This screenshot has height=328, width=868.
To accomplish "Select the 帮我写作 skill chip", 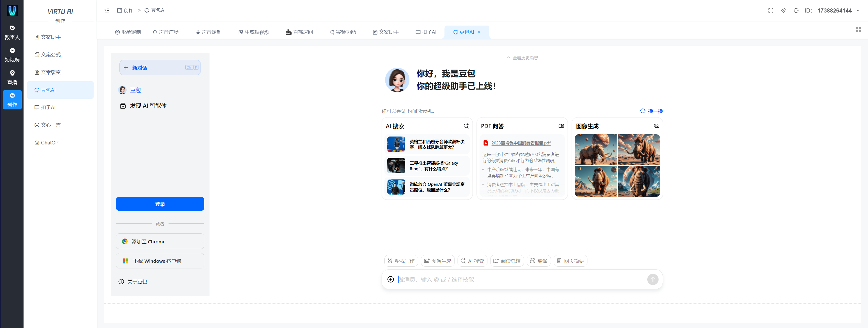I will click(401, 261).
